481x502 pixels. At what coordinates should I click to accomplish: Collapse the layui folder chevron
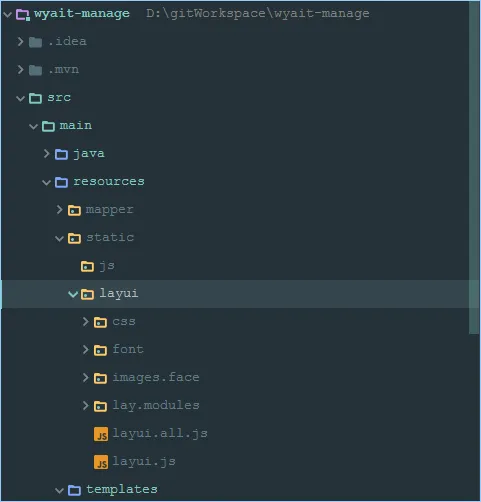tap(73, 294)
